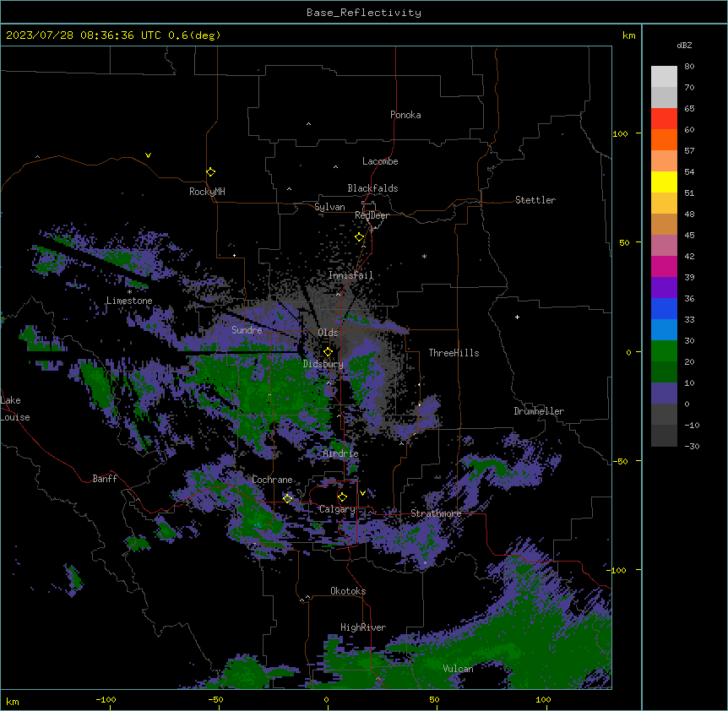Screen dimensions: 728x711
Task: Click the Base_Reflectivity title
Action: [364, 13]
